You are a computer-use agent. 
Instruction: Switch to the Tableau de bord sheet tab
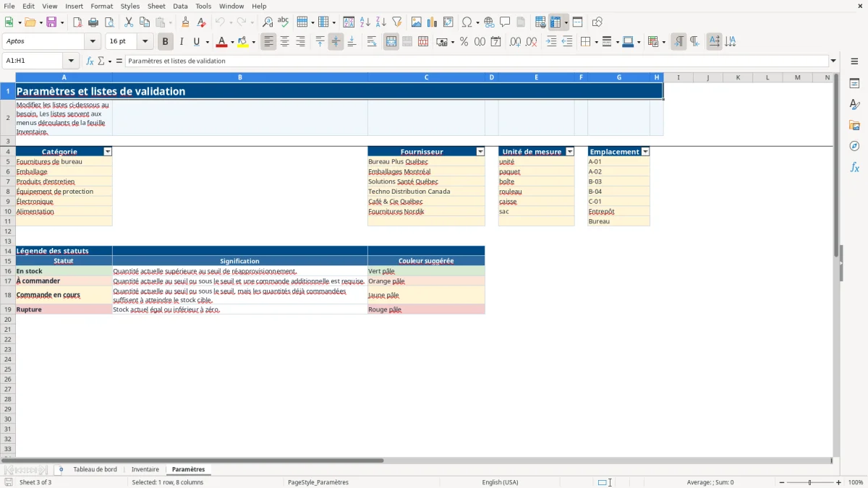click(x=95, y=469)
